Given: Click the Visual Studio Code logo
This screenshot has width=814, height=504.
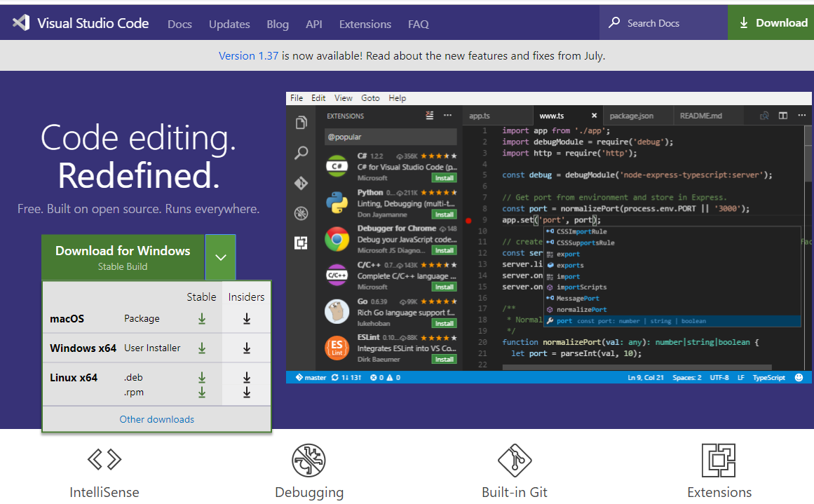Looking at the screenshot, I should coord(21,22).
